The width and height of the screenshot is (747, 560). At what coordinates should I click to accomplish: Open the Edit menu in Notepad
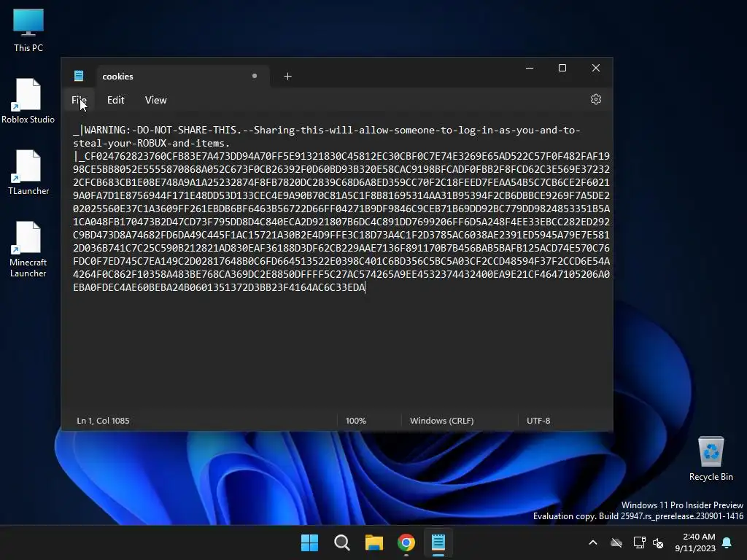click(x=115, y=100)
